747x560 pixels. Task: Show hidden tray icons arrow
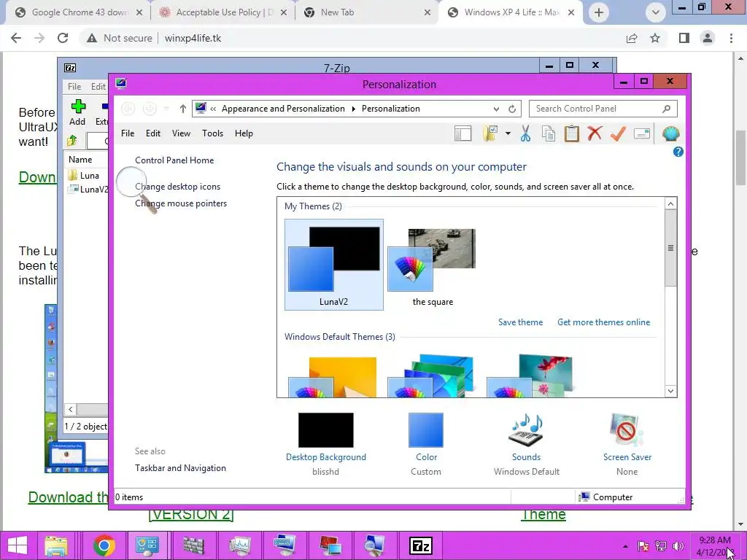625,546
